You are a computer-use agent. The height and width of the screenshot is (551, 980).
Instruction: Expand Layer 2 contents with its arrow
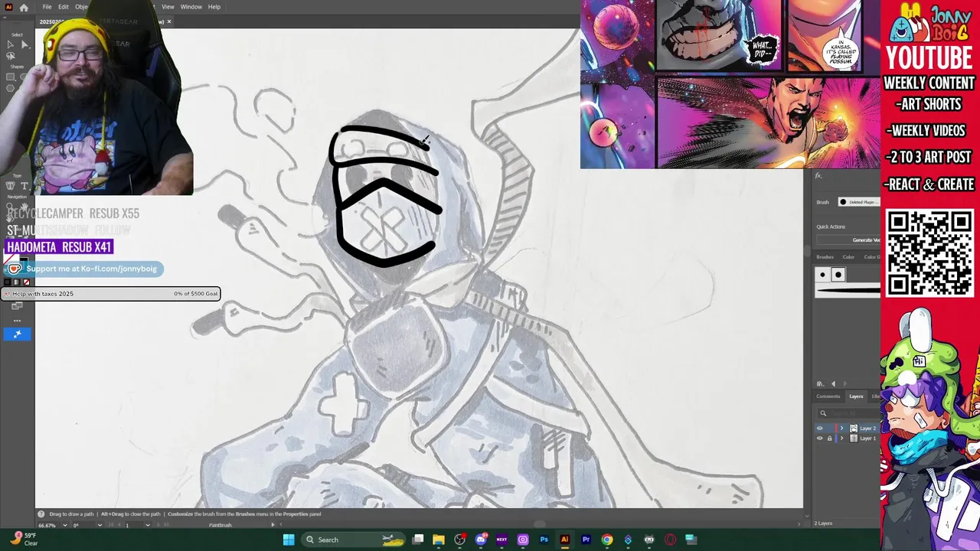click(841, 429)
